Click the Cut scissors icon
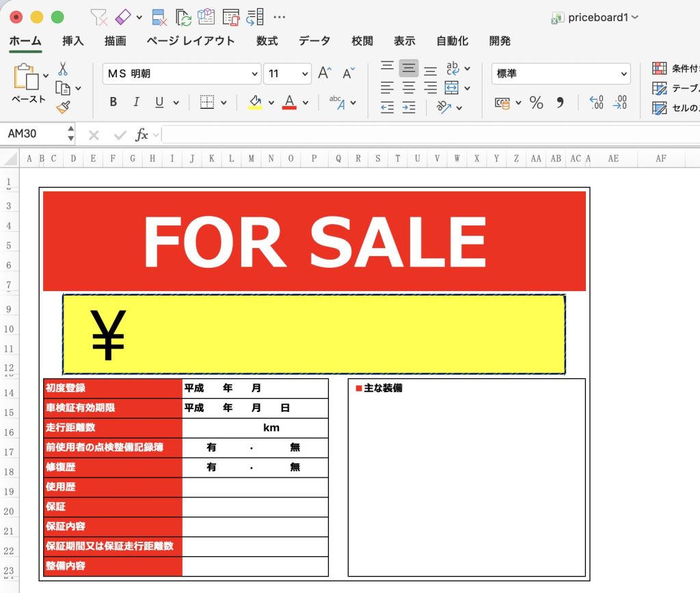 click(x=63, y=69)
